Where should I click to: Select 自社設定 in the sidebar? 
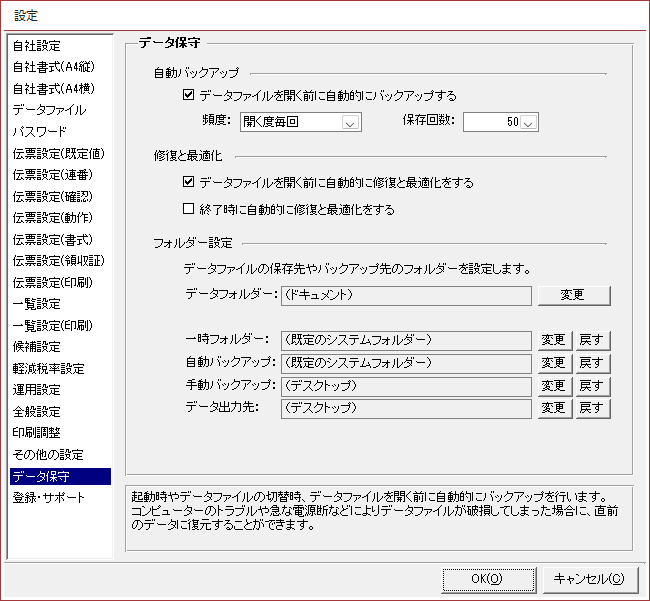coord(36,46)
